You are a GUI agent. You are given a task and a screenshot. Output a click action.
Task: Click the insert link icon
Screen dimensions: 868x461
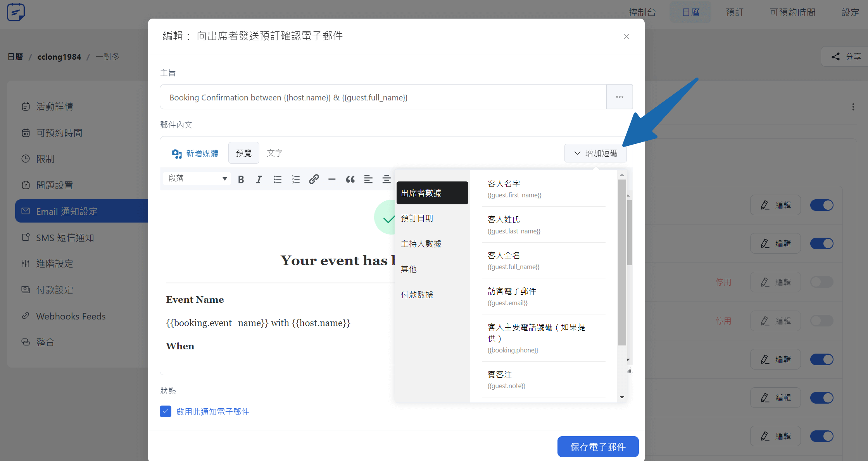click(x=314, y=179)
